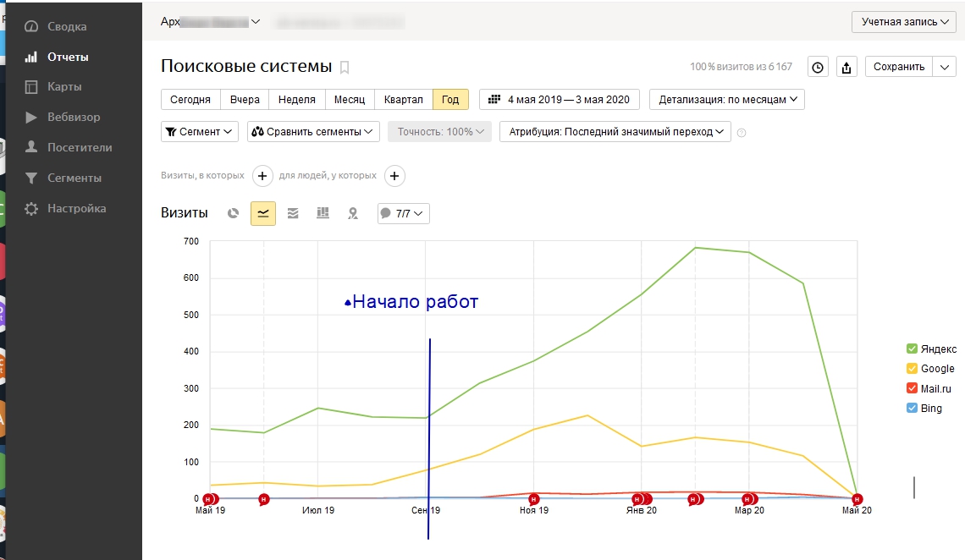The width and height of the screenshot is (965, 560).
Task: Open Сравнить сегменты dropdown
Action: [313, 132]
